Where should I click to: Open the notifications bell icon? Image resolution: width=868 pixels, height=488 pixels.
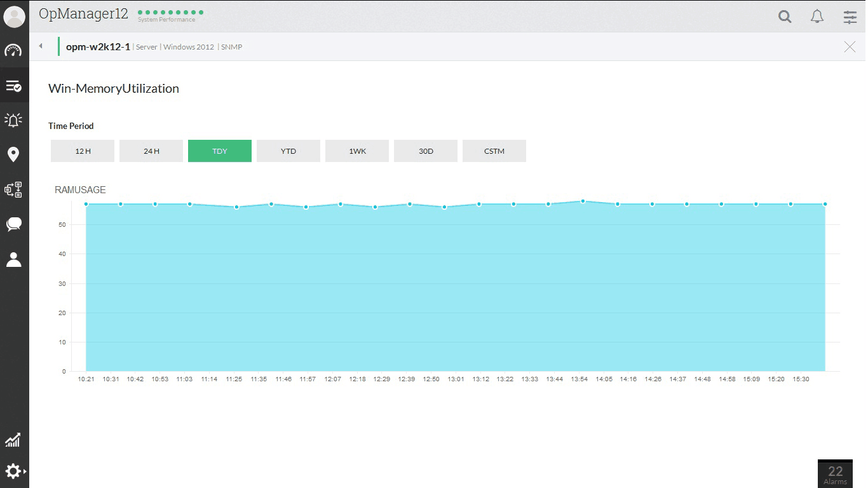[817, 17]
